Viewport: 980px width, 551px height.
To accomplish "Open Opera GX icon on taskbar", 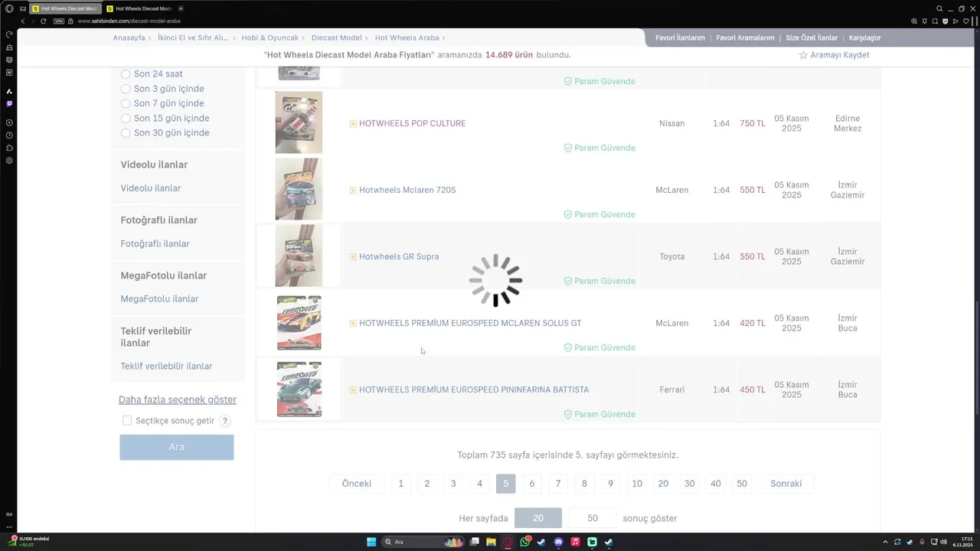I will (x=508, y=542).
